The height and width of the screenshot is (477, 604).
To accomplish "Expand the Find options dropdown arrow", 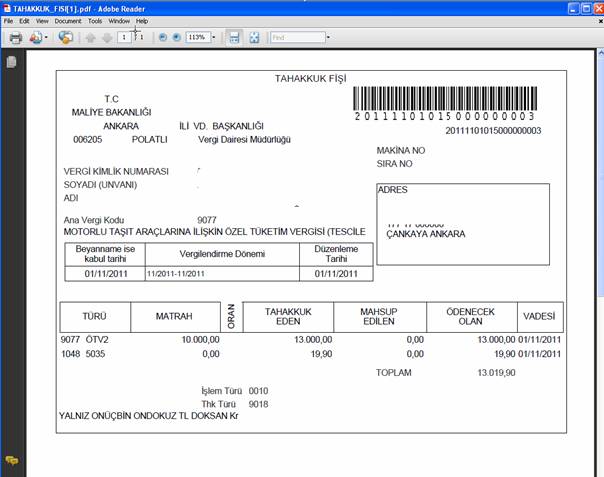I will tap(327, 38).
